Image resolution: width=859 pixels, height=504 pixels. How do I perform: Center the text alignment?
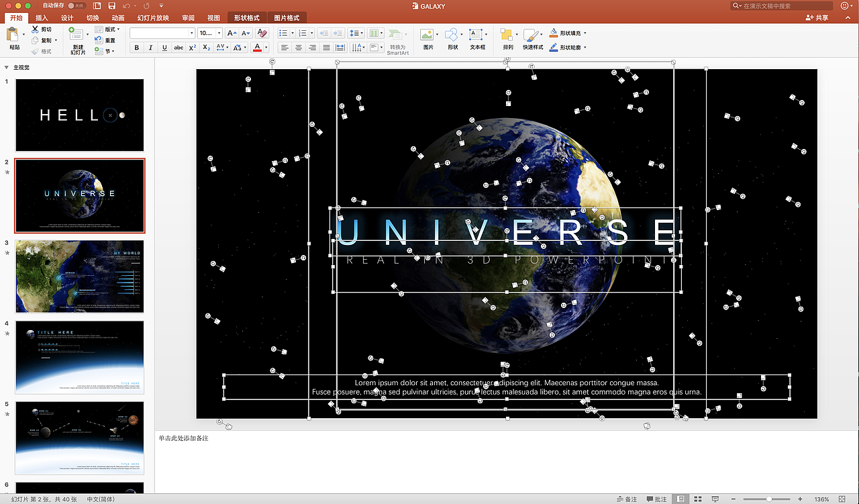click(298, 48)
